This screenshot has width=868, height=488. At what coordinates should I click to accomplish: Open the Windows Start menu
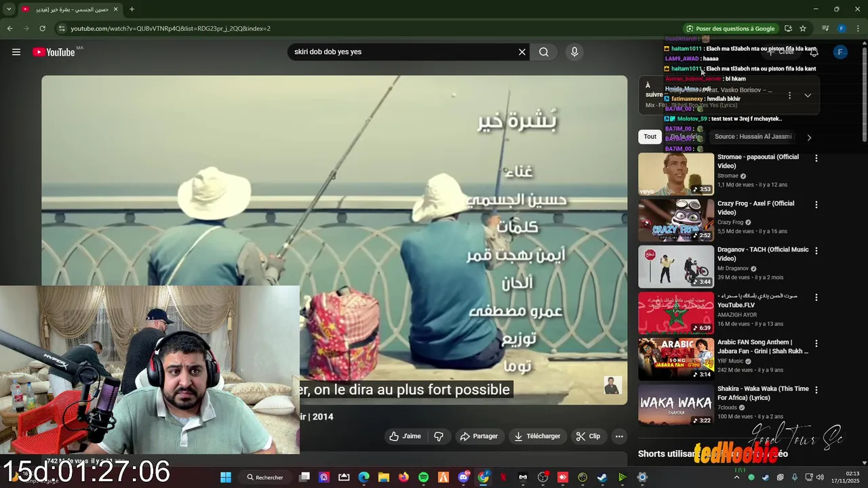pos(226,477)
